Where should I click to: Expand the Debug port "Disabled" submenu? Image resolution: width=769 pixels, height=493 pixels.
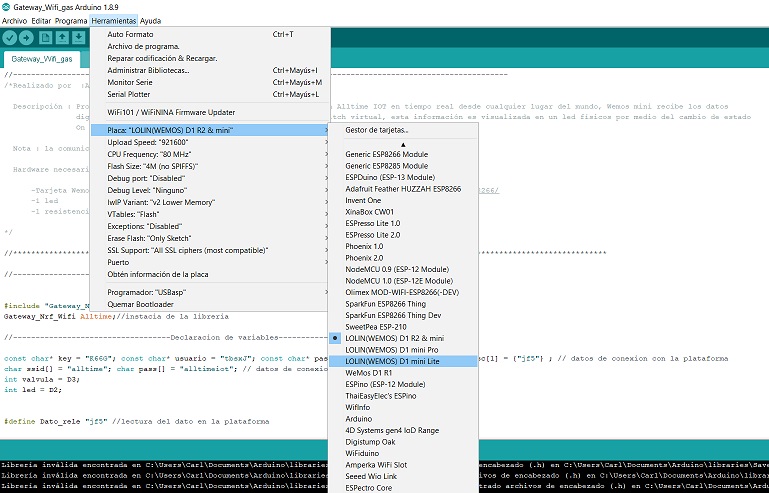[x=210, y=178]
